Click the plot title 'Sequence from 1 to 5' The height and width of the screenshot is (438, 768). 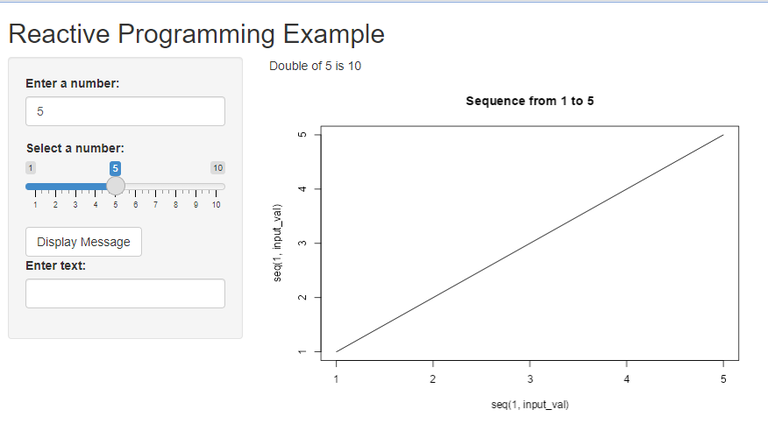coord(530,101)
